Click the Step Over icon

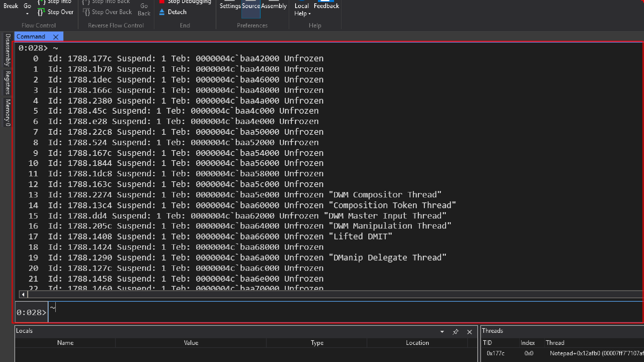41,12
